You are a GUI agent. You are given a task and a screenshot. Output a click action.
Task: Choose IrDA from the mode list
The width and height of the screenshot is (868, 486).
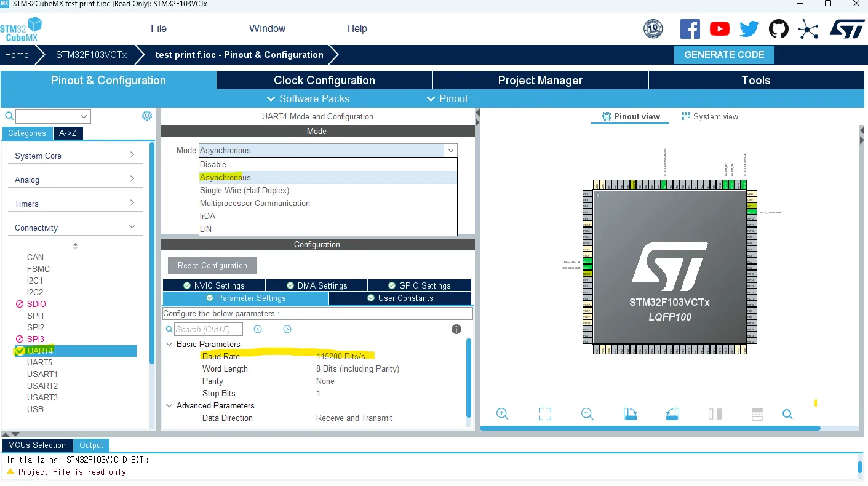coord(328,216)
